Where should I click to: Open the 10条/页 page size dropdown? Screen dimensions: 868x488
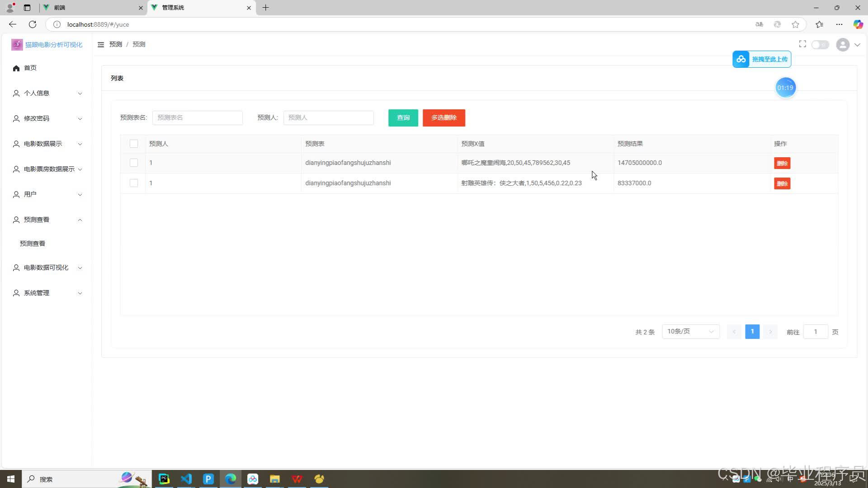click(x=690, y=332)
